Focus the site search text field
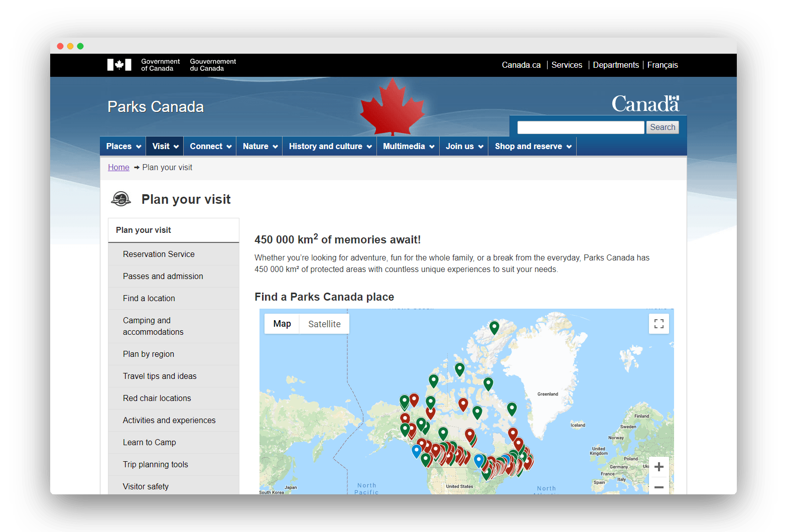 [581, 127]
